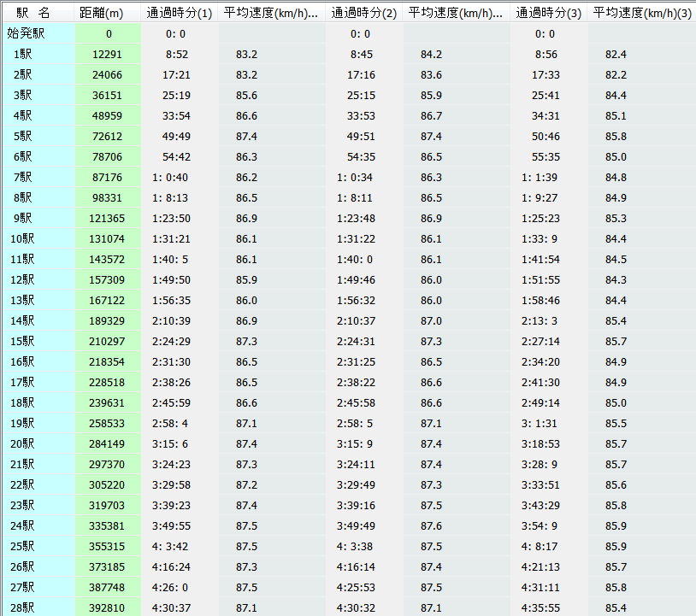Click the distance value 167122
Viewport: 696px width, 616px height.
coord(107,300)
